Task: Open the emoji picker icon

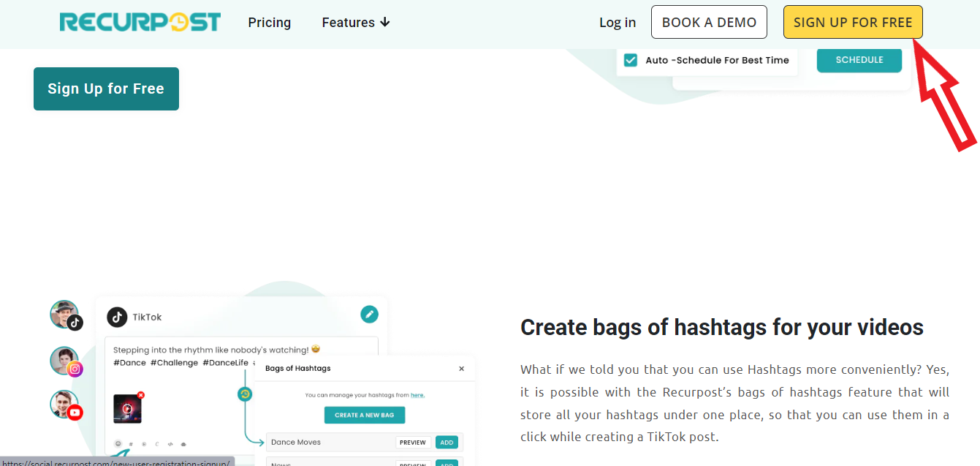Action: (x=118, y=443)
